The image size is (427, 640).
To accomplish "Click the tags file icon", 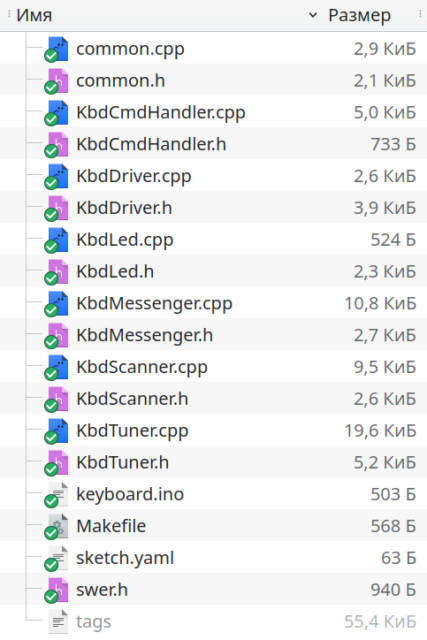I will click(58, 621).
